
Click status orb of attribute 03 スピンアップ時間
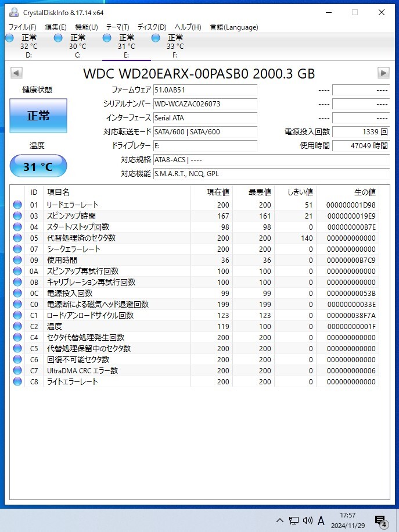[x=17, y=216]
